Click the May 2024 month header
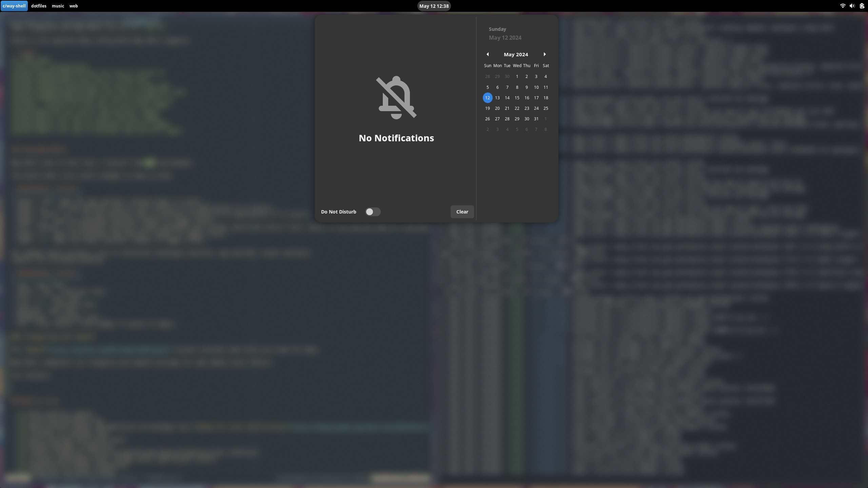868x488 pixels. (x=516, y=55)
